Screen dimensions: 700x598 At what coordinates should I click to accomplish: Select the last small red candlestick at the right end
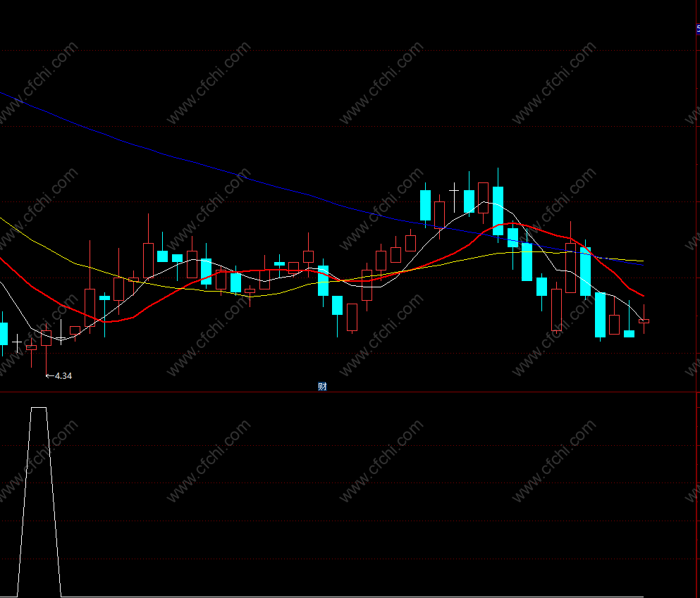pyautogui.click(x=644, y=321)
